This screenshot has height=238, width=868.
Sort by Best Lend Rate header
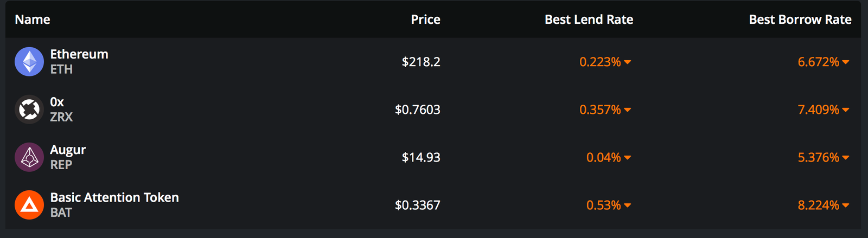point(589,20)
